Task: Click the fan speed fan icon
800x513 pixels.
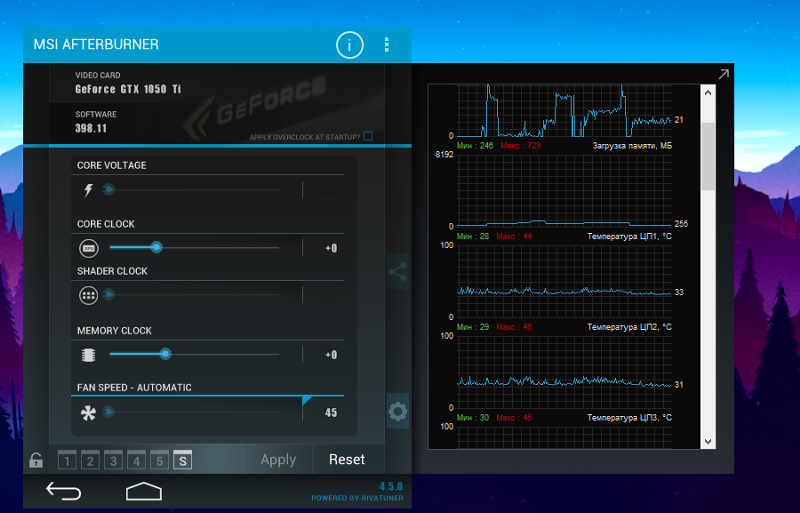Action: pyautogui.click(x=88, y=412)
